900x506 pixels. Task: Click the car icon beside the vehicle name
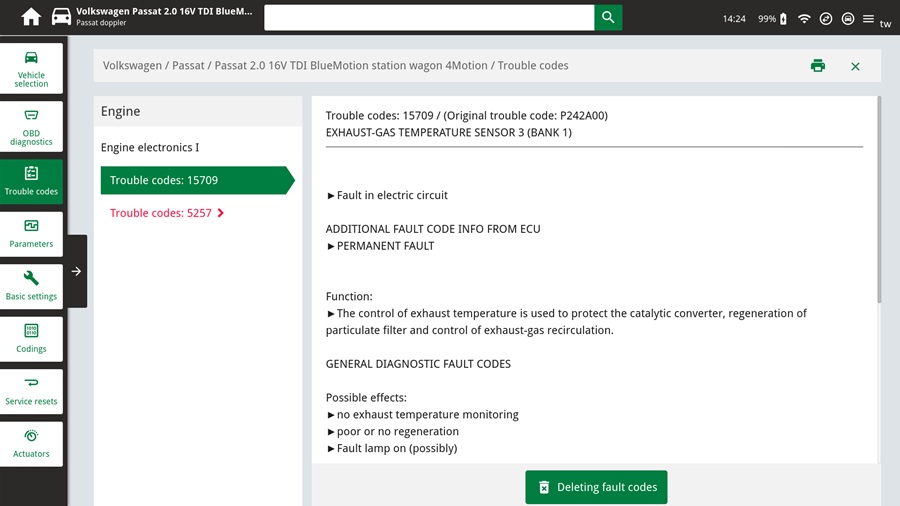pos(61,17)
